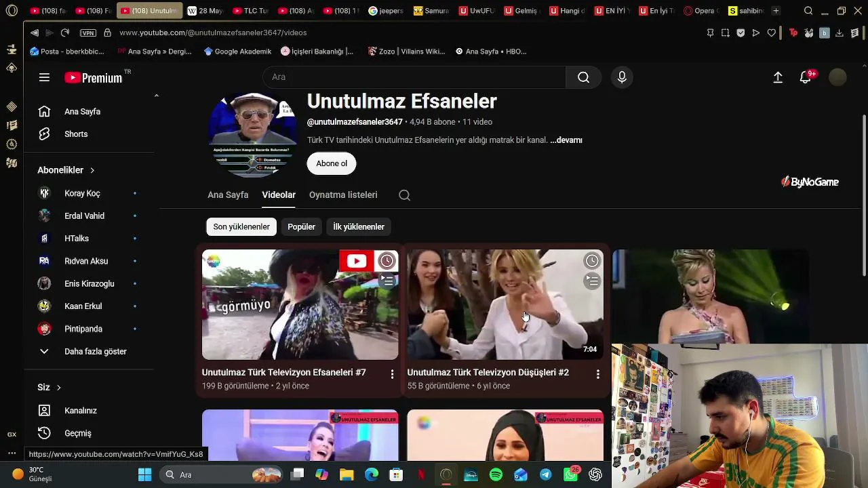
Task: Switch to the sahibinden browser tab
Action: coord(745,11)
